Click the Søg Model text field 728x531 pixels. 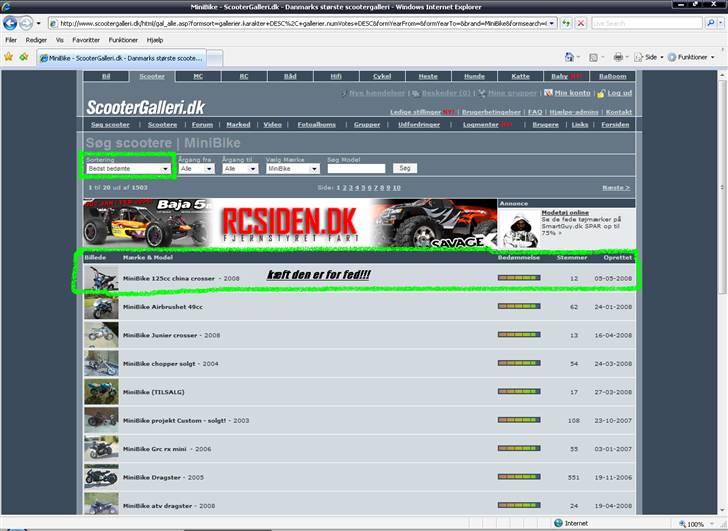click(x=356, y=168)
